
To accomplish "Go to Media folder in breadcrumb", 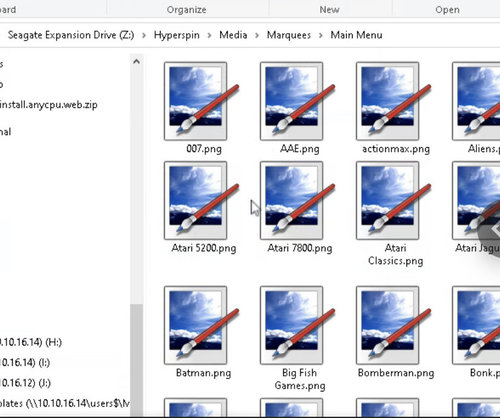I will [233, 35].
